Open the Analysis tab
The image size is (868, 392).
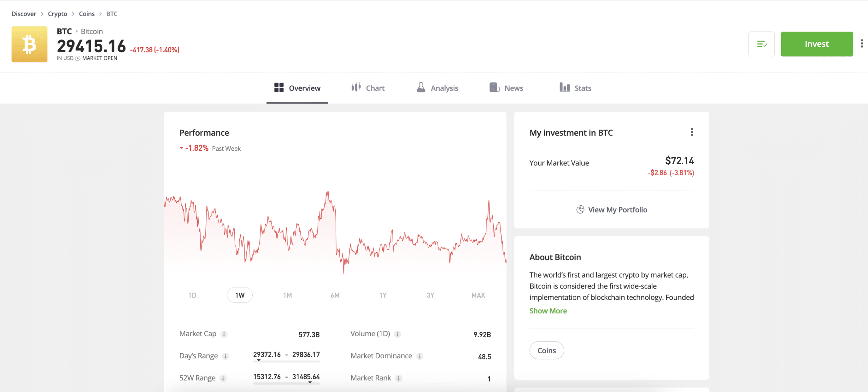tap(437, 88)
